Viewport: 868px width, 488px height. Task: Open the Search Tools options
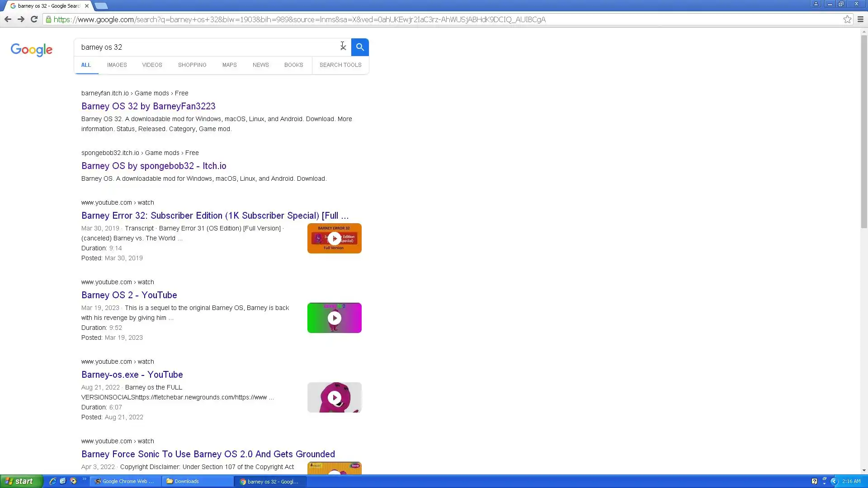(340, 65)
